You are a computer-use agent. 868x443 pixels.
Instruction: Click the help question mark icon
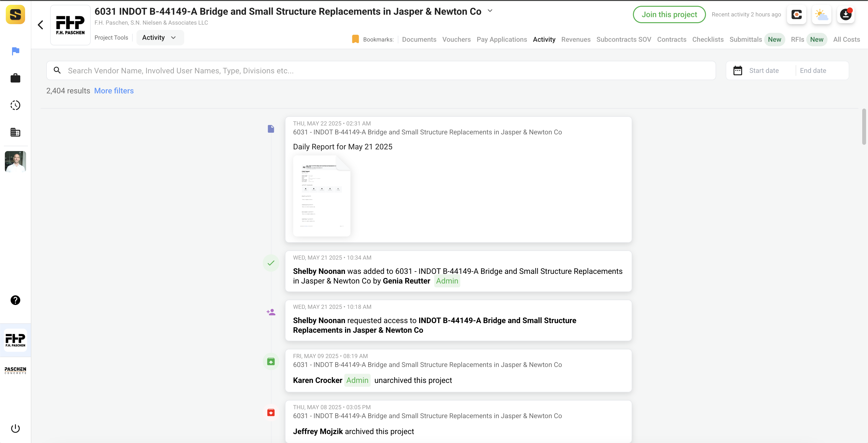15,300
